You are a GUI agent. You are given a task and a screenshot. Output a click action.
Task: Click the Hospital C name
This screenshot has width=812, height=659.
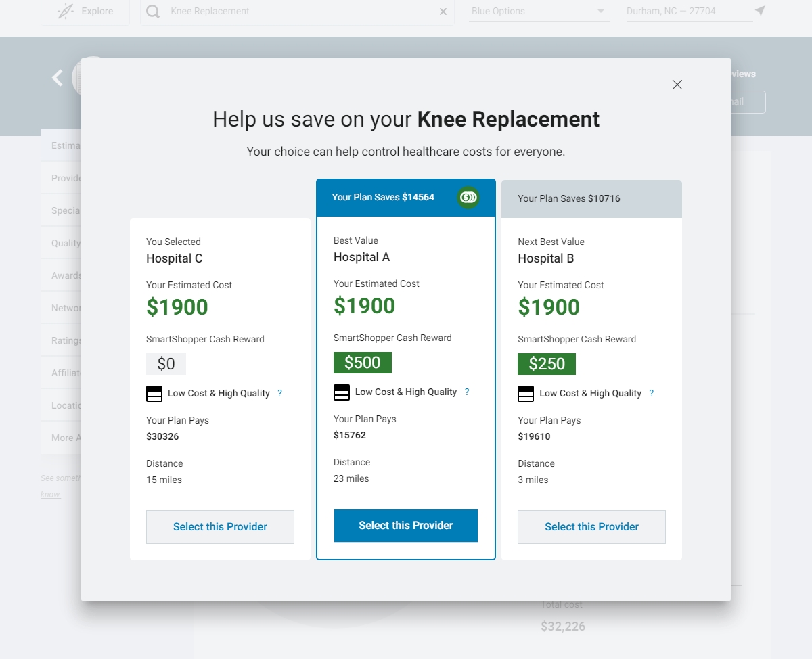point(175,258)
